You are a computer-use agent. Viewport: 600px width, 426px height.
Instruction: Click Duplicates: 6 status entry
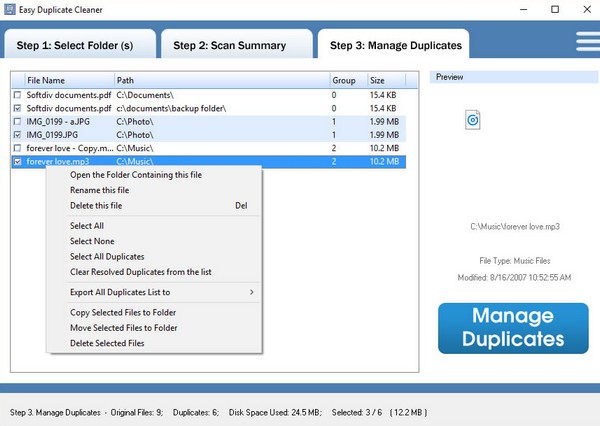click(x=196, y=412)
